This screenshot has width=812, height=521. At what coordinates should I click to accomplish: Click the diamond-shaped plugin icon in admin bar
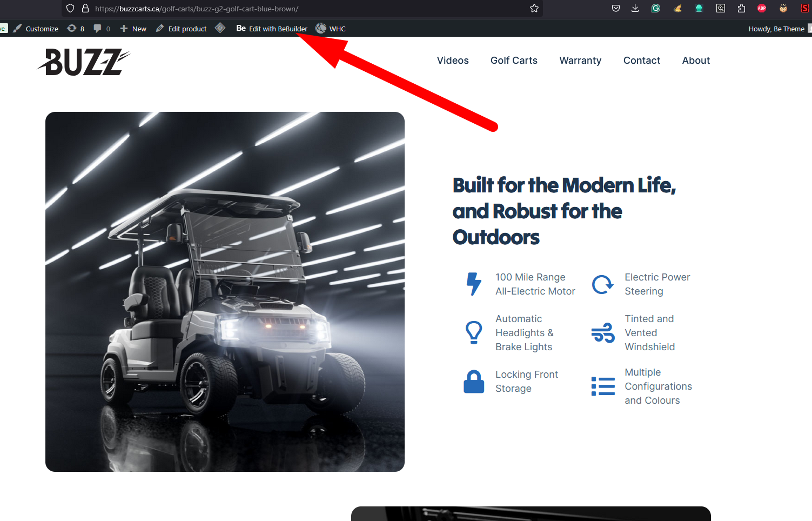point(220,28)
